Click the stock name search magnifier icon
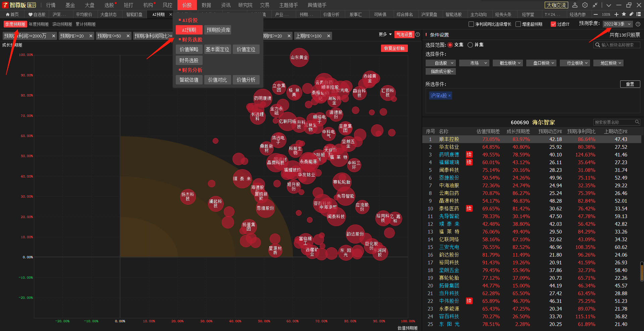This screenshot has width=644, height=331. click(x=637, y=122)
